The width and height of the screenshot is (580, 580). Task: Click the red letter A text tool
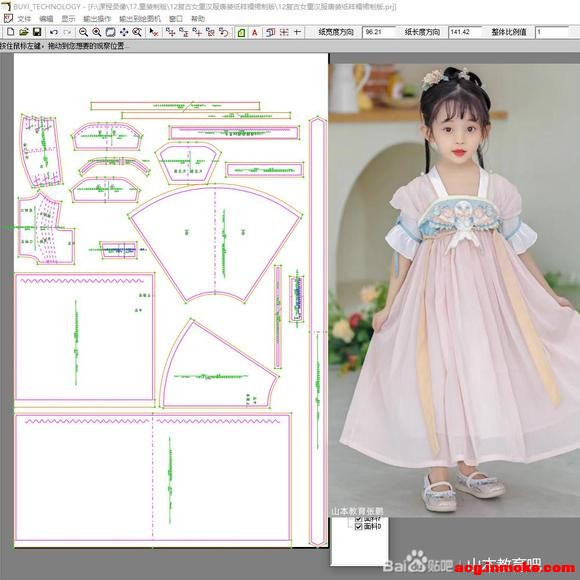(254, 33)
